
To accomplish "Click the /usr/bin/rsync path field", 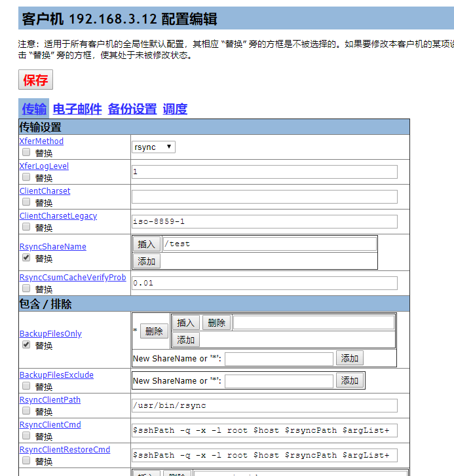I will 265,405.
